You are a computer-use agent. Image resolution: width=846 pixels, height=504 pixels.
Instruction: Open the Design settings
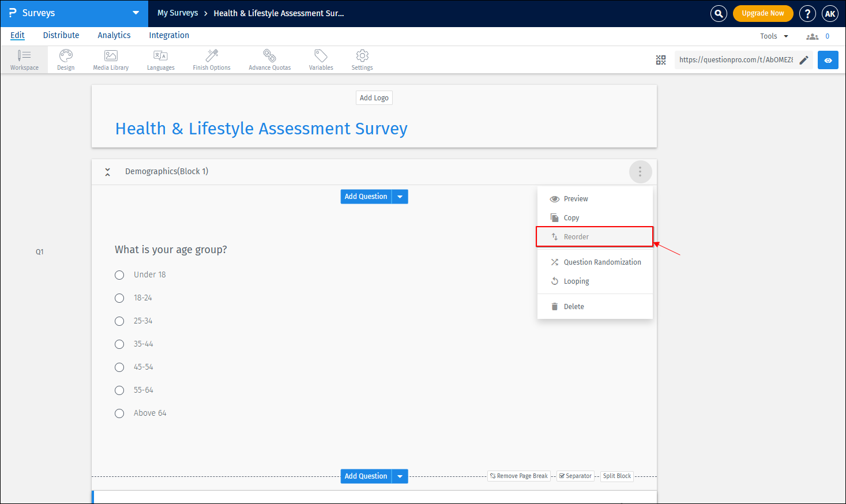pyautogui.click(x=65, y=59)
